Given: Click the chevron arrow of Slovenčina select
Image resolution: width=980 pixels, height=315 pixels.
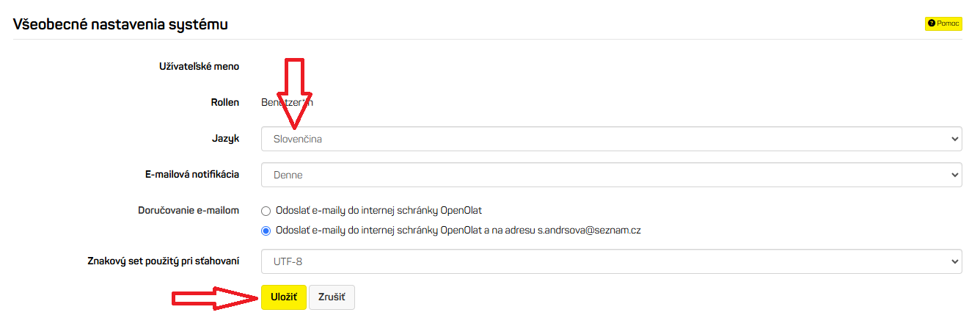Looking at the screenshot, I should click(954, 138).
